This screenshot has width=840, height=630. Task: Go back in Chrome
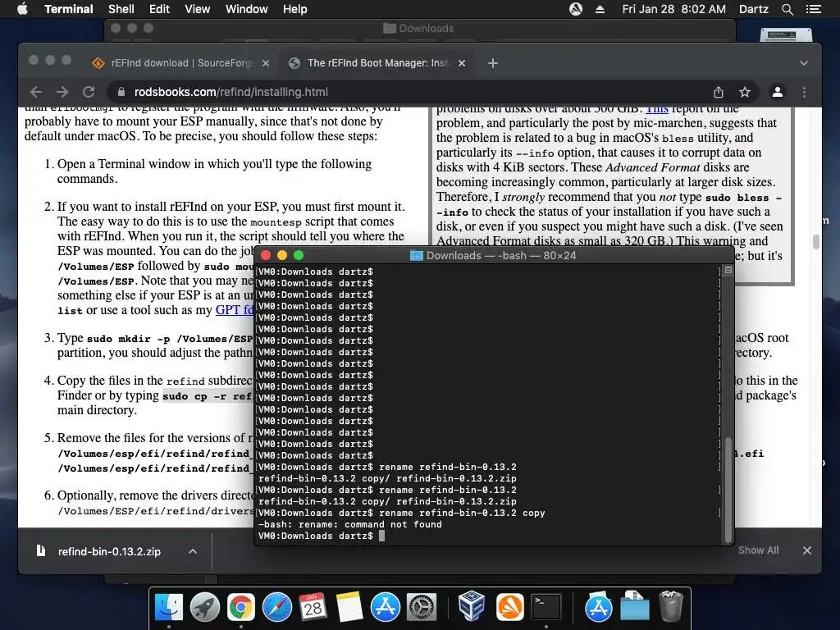[x=36, y=92]
